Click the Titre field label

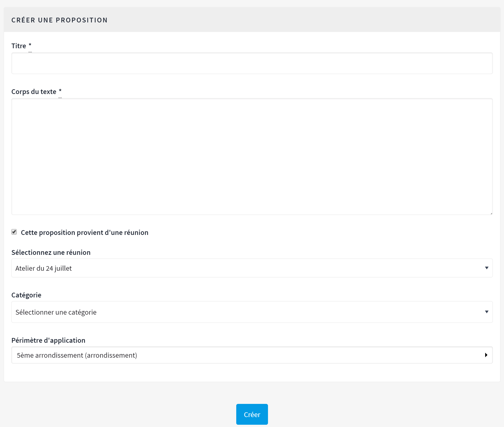(19, 46)
